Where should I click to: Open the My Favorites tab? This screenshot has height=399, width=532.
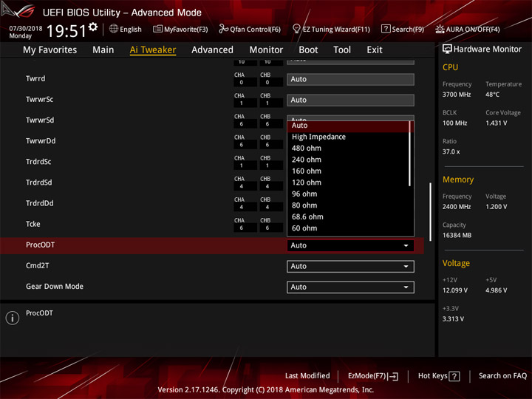pyautogui.click(x=50, y=50)
